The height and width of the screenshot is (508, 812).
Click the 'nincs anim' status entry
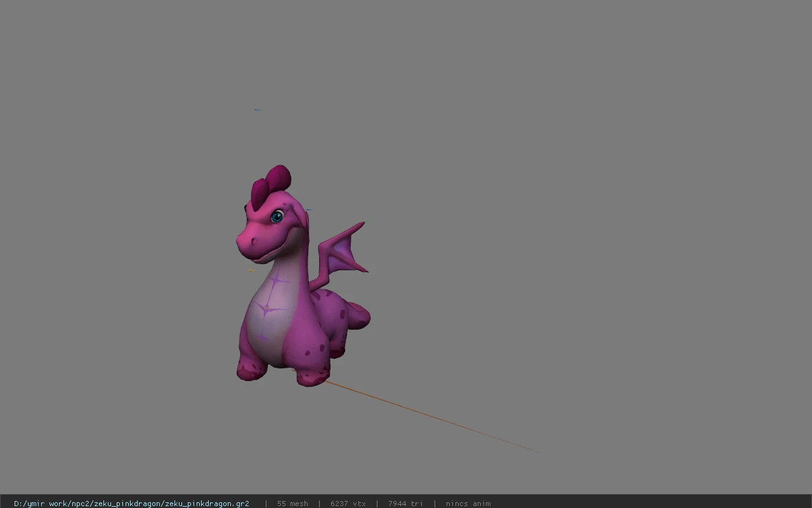pos(468,504)
